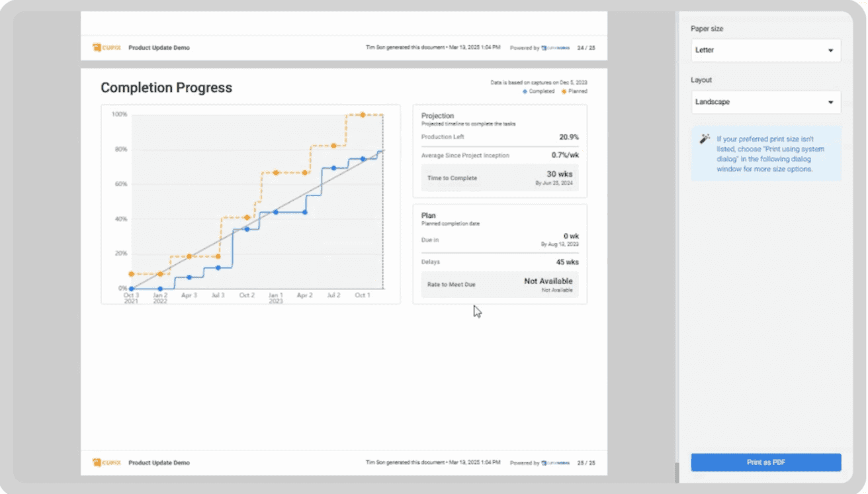Image resolution: width=868 pixels, height=494 pixels.
Task: Click the Print as PDF button
Action: [x=765, y=462]
